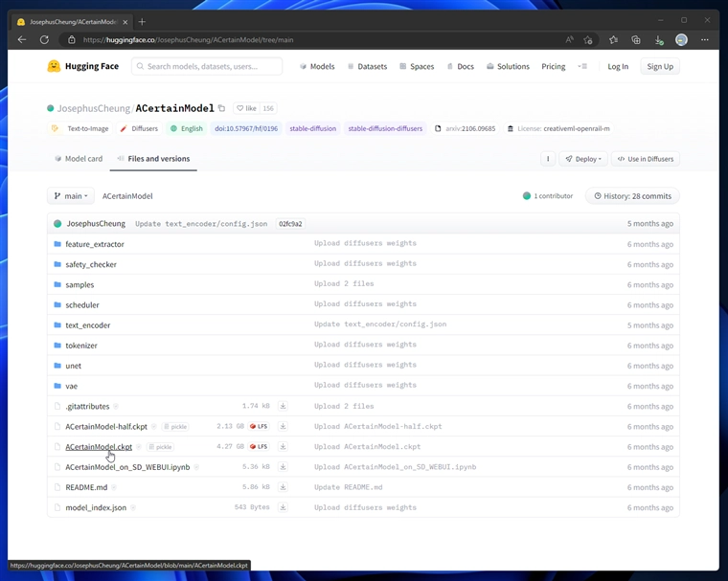Screen dimensions: 728x581
Task: Download ACertainModel-half.ckpt via download icon
Action: (x=283, y=427)
